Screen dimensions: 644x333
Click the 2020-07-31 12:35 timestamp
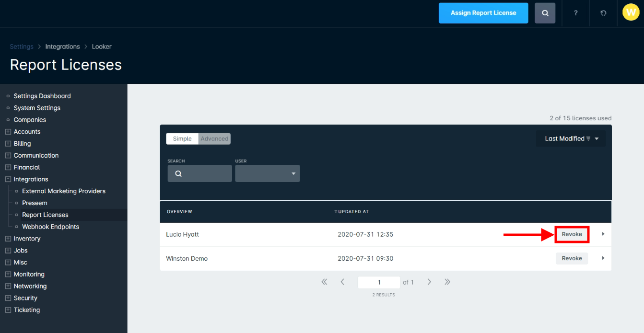365,235
